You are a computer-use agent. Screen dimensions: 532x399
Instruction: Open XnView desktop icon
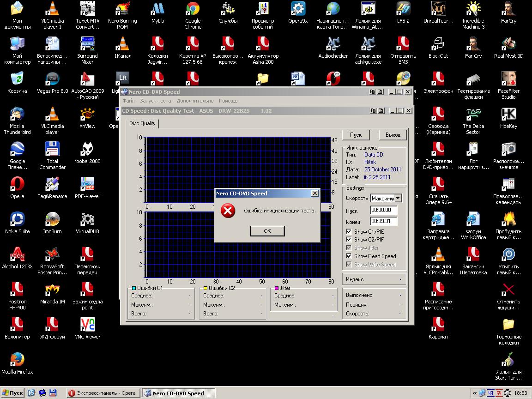coord(87,117)
